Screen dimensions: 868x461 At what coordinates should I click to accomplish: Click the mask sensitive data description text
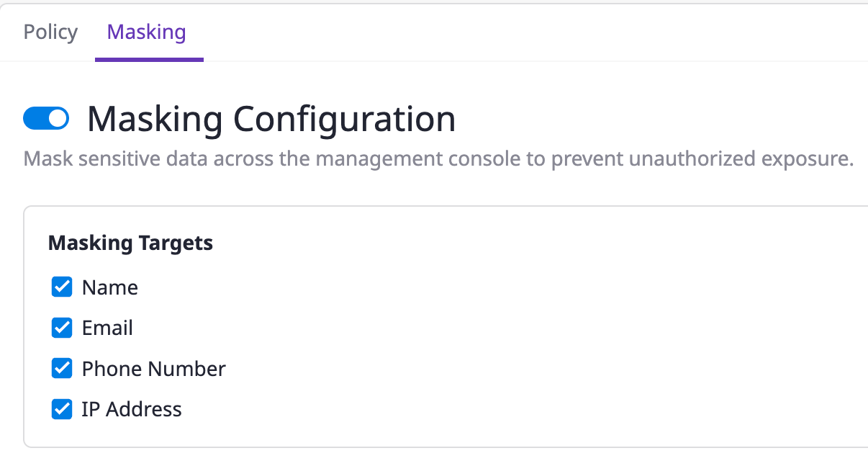pos(438,158)
